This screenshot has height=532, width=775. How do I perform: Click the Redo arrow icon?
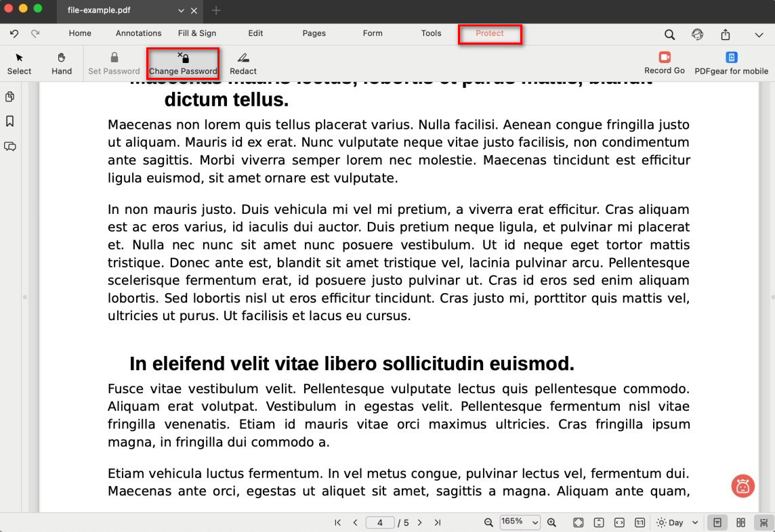[35, 34]
